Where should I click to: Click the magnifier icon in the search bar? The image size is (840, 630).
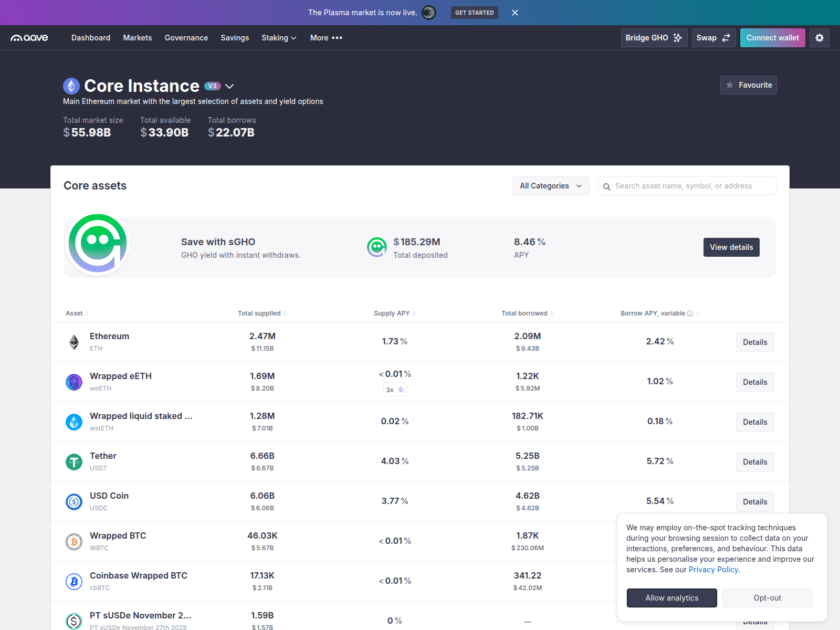[607, 186]
